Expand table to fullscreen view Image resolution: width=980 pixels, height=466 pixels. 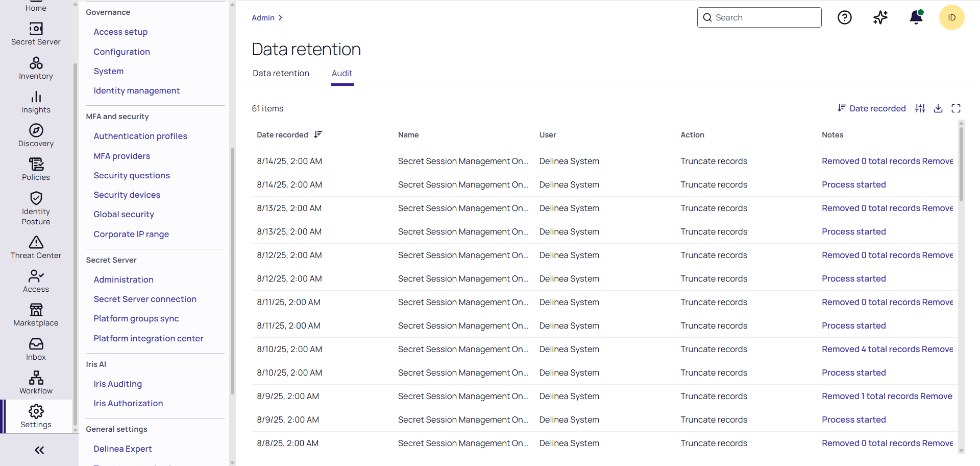tap(956, 108)
